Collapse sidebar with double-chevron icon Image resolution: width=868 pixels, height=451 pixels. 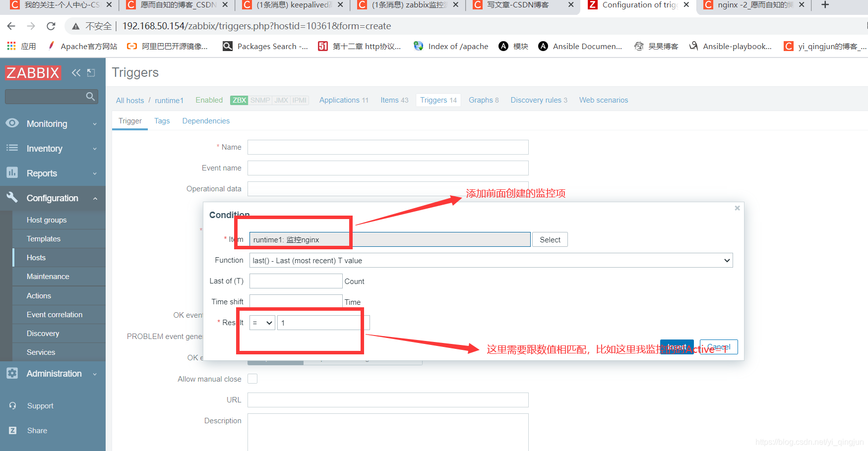[x=76, y=73]
